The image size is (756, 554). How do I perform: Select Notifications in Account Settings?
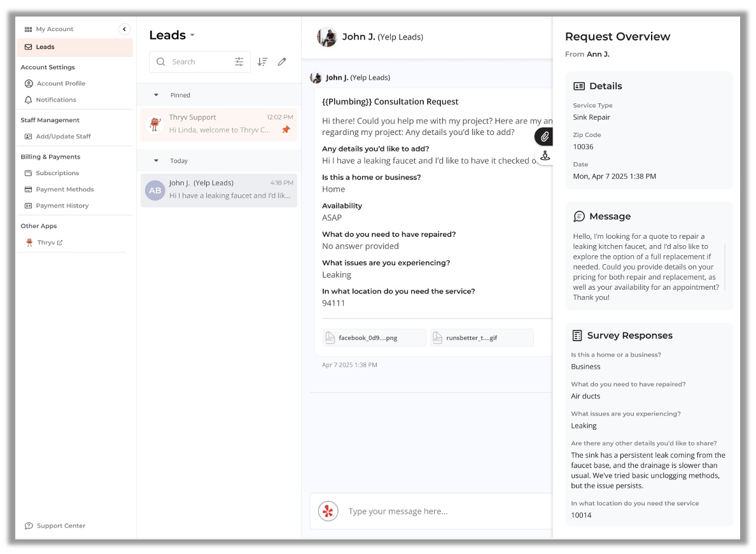click(55, 100)
